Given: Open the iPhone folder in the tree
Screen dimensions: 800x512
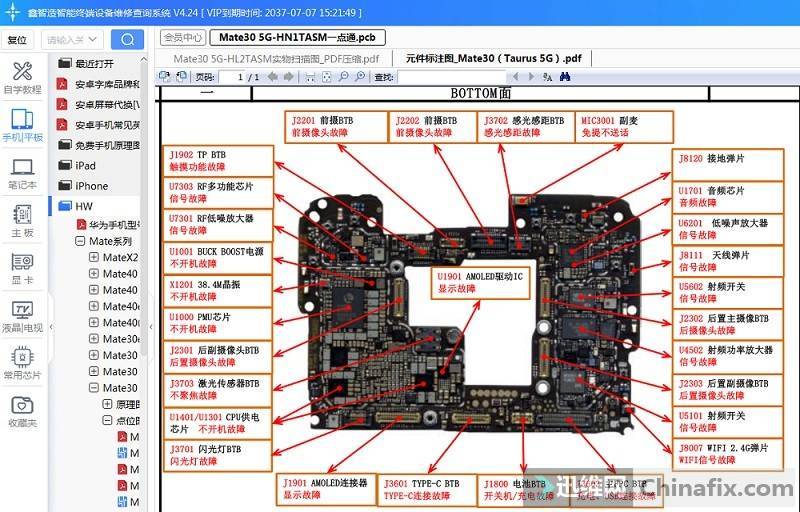Looking at the screenshot, I should click(91, 186).
